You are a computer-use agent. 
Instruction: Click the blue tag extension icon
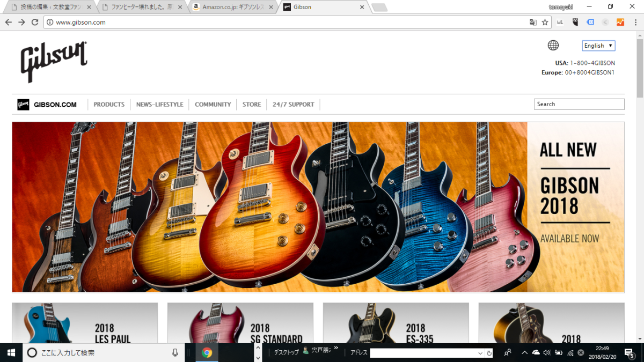click(x=590, y=23)
